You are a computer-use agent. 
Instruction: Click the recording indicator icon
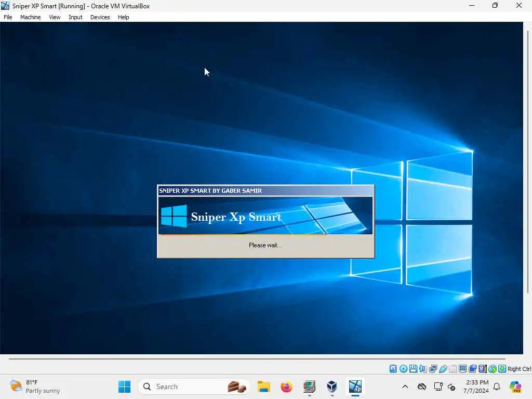click(472, 369)
